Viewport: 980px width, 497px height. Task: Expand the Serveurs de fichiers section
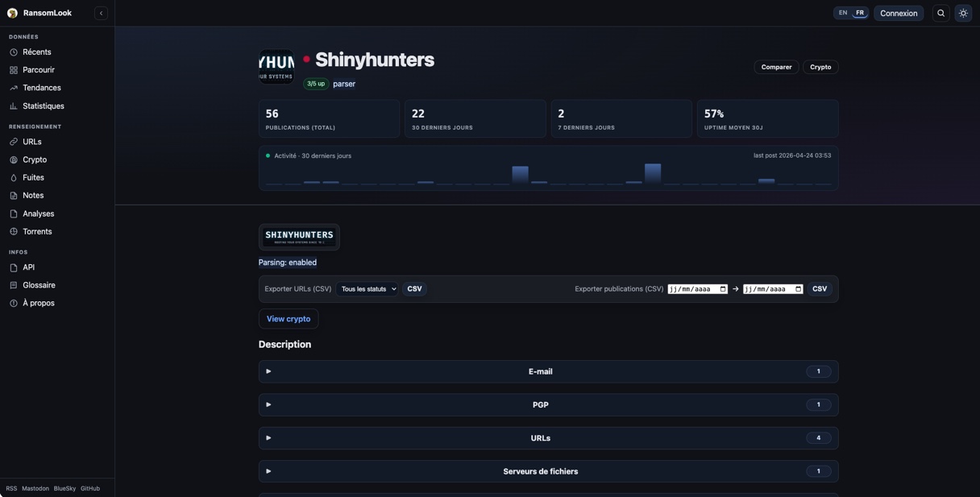[540, 471]
